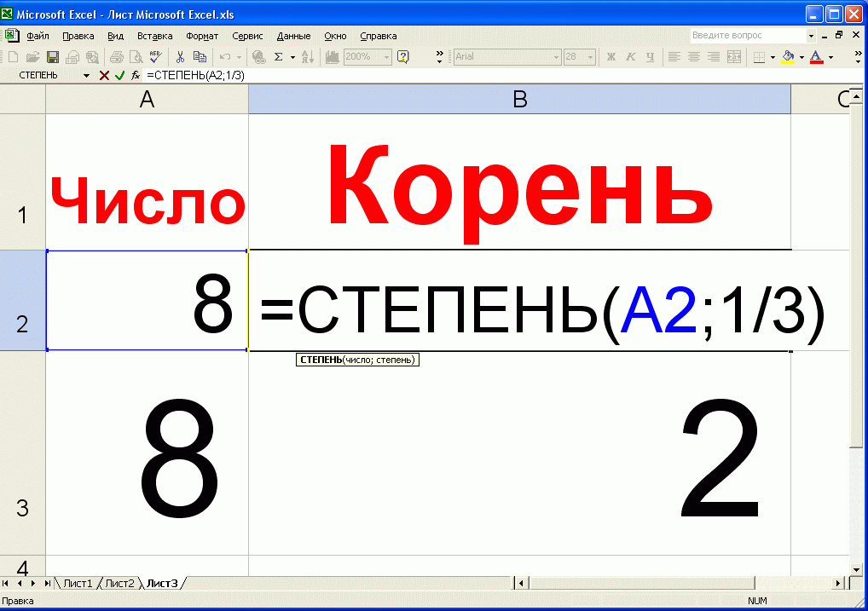
Task: Click the research icon beside the envelope
Action: pos(92,56)
